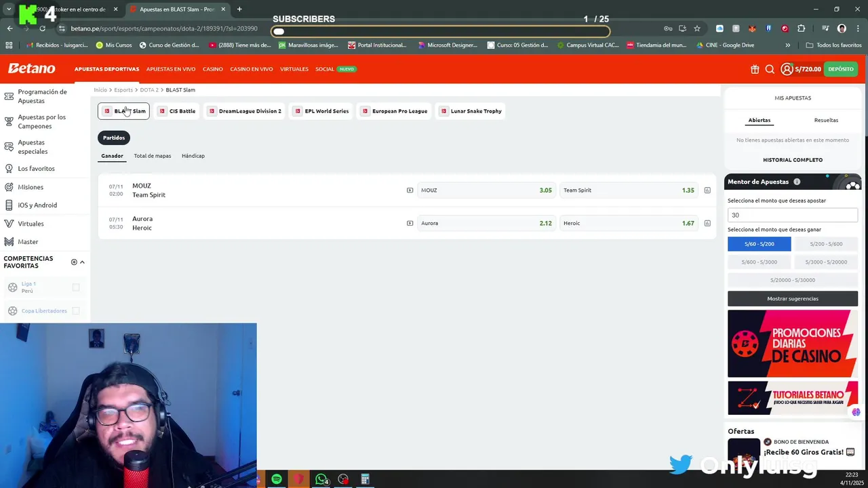Switch to Resueltas bets tab
The image size is (868, 488).
(x=826, y=120)
